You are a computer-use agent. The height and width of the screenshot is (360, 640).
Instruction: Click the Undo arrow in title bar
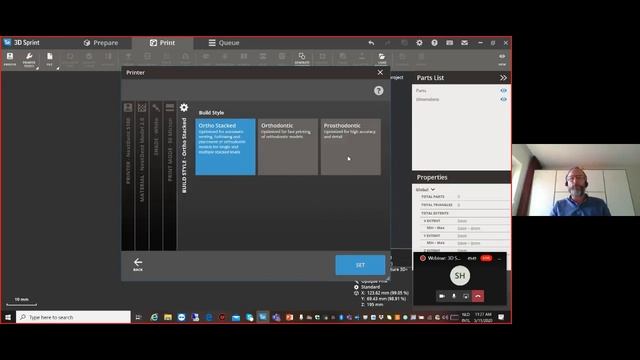pos(371,43)
